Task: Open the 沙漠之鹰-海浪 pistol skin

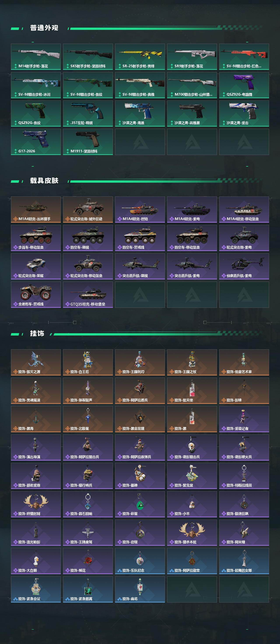Action: 140,114
